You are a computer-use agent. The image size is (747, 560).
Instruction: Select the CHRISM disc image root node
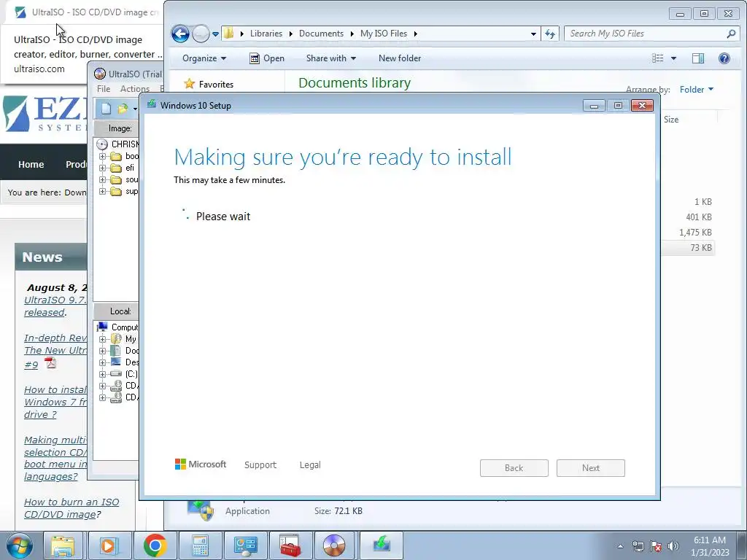(x=119, y=144)
